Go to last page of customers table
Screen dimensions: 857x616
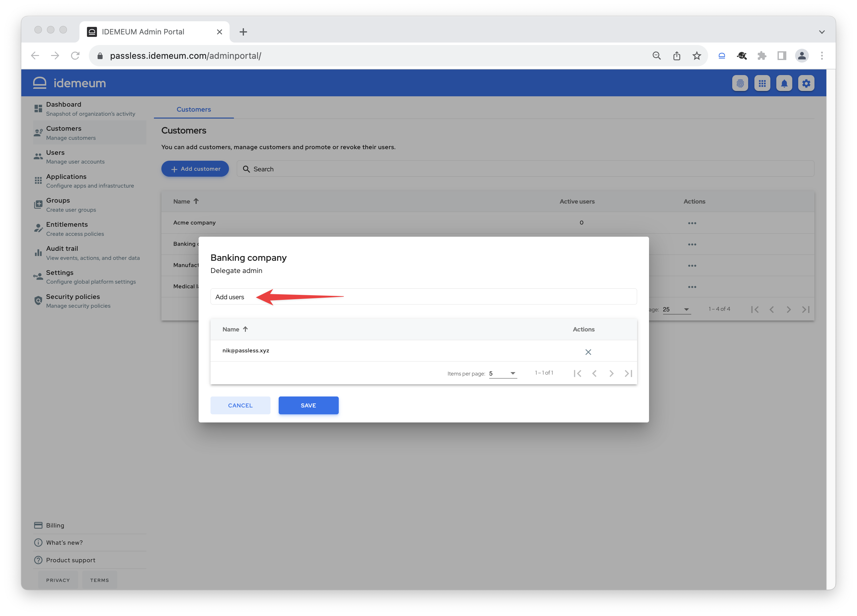tap(805, 309)
